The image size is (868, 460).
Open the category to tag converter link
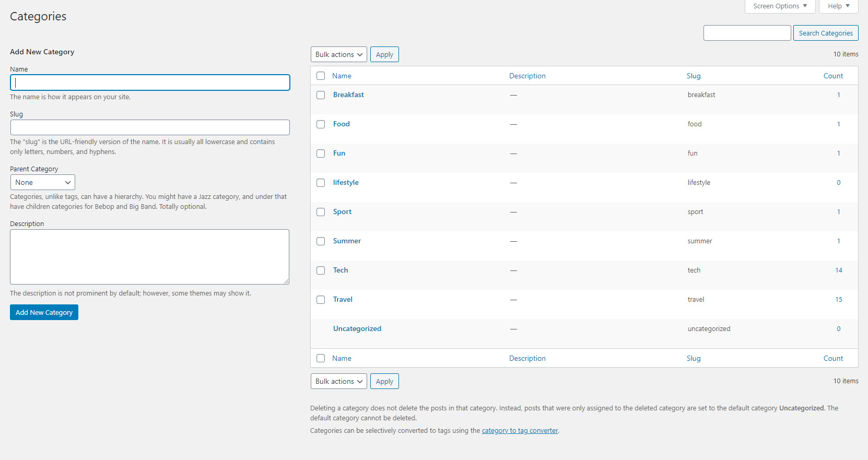[x=520, y=431]
